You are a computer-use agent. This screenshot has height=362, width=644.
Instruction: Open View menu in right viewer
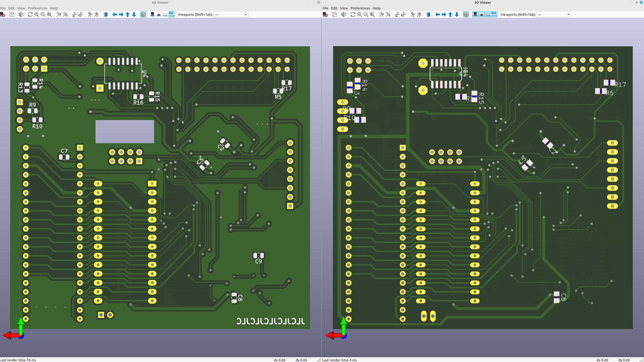pos(344,8)
